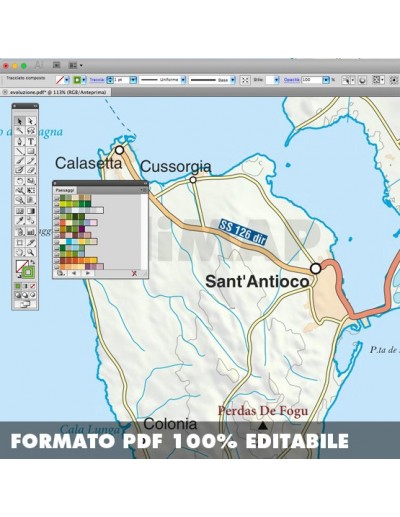The height and width of the screenshot is (517, 400).
Task: Enable Draw Normal mode
Action: 18,295
